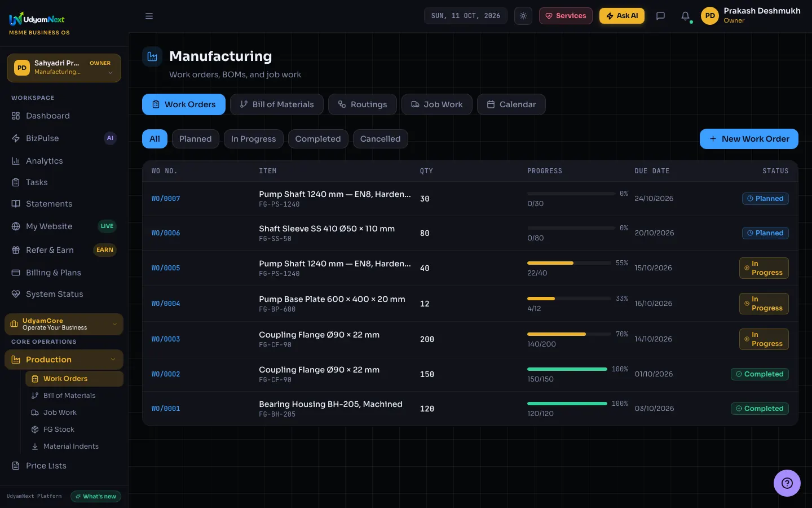Open the Calendar tab
This screenshot has width=812, height=508.
tap(511, 104)
